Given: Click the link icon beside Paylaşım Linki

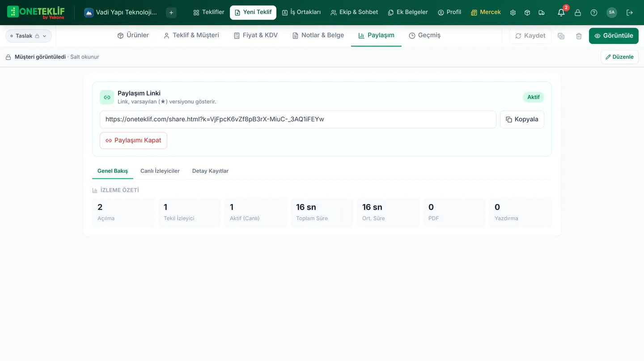Looking at the screenshot, I should (107, 97).
